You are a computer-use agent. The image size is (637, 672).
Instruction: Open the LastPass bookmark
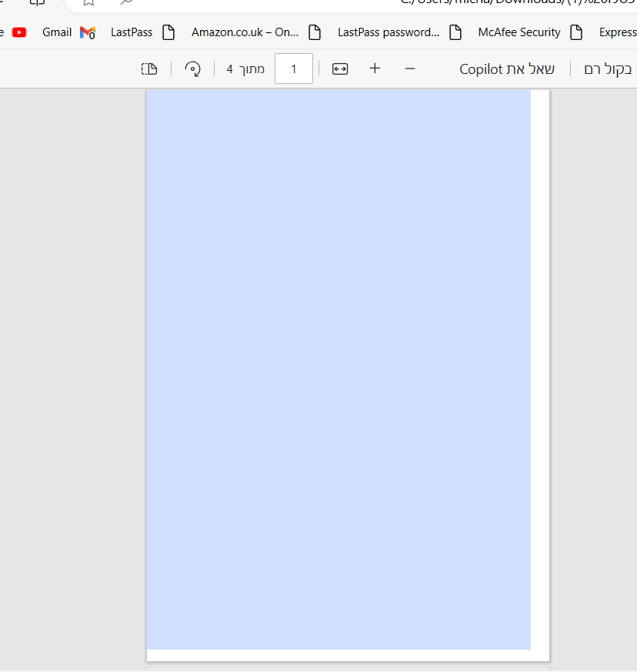click(x=142, y=32)
